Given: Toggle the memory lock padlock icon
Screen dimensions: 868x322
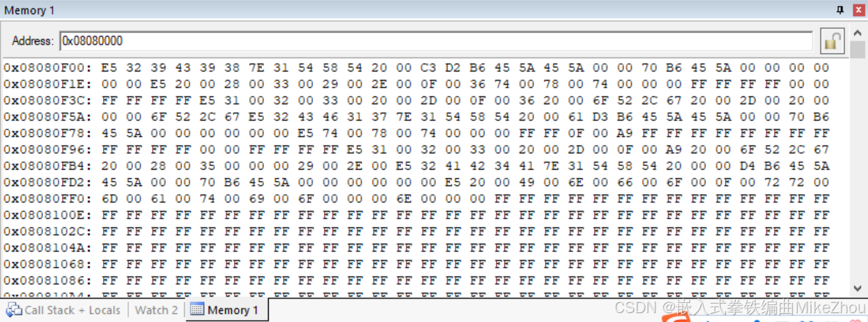Looking at the screenshot, I should pos(832,41).
